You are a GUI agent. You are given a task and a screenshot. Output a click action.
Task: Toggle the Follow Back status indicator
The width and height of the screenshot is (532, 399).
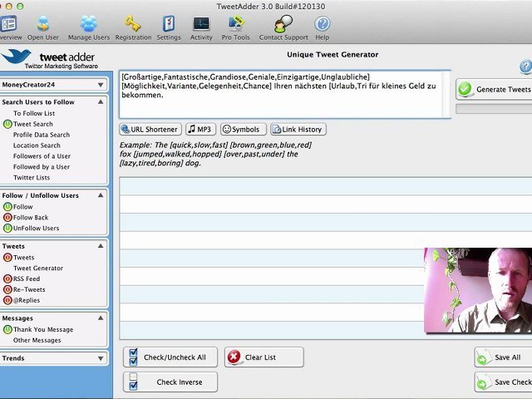tap(7, 218)
